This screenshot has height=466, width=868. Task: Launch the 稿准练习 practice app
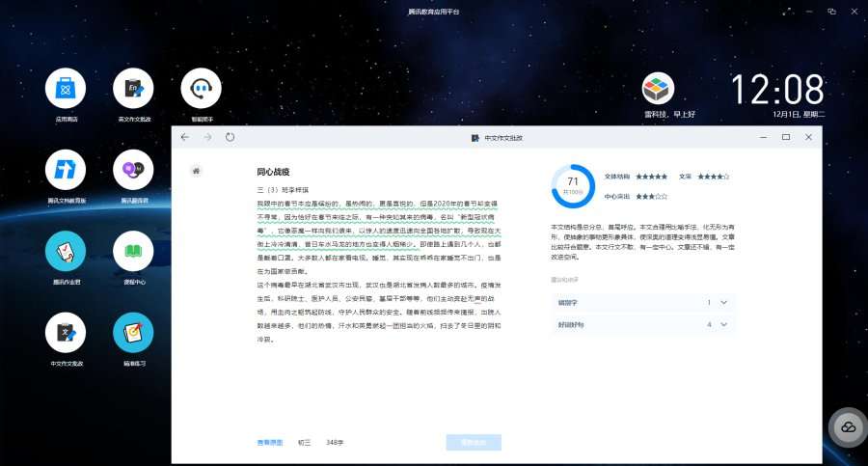133,333
